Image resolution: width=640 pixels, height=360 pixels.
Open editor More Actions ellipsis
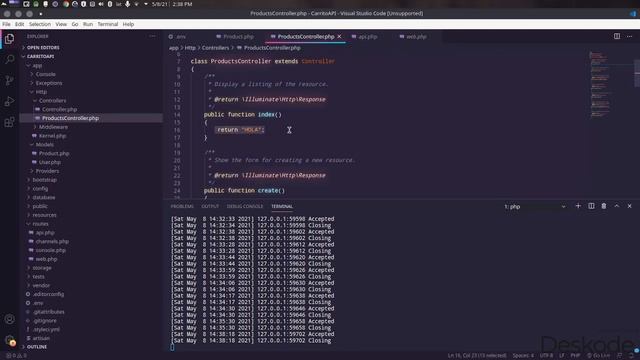pyautogui.click(x=630, y=36)
